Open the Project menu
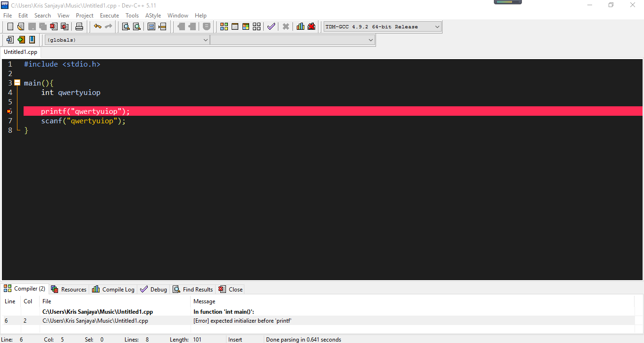This screenshot has height=343, width=644. pyautogui.click(x=85, y=16)
